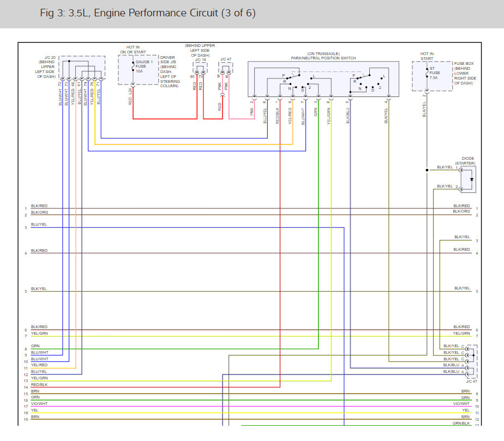Click the "VIO/WHT" label on left line 17

(x=39, y=404)
